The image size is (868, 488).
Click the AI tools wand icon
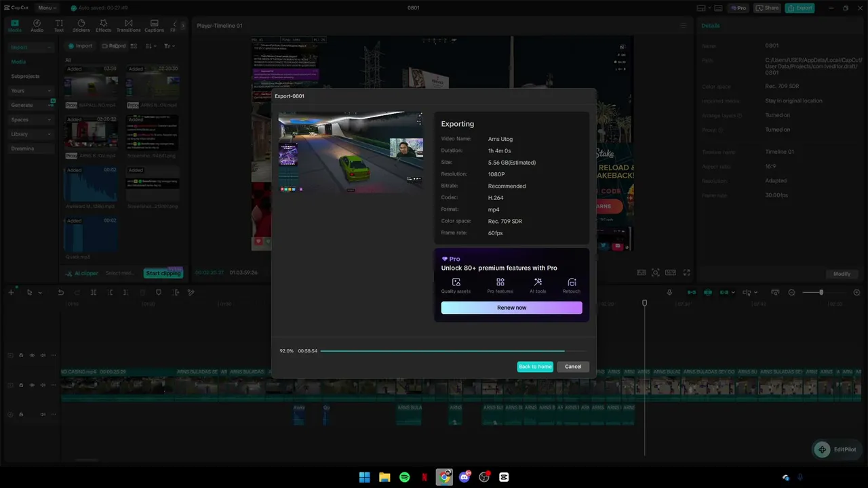point(538,282)
